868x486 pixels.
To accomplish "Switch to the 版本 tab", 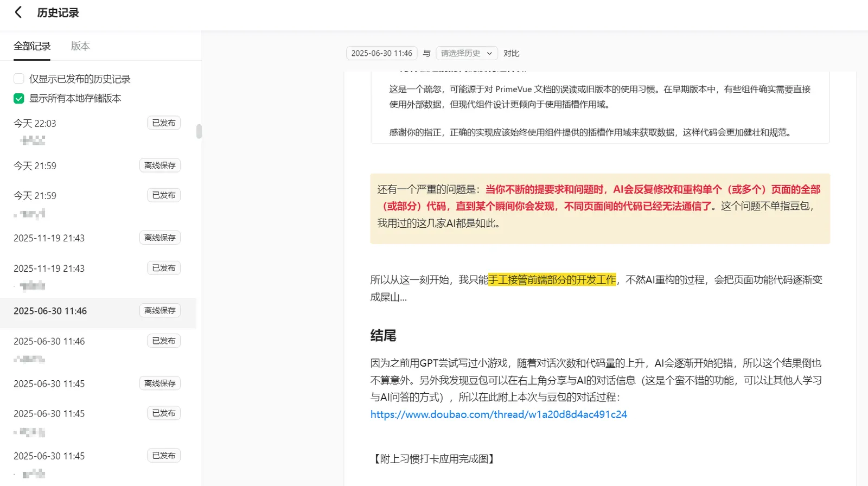I will point(80,46).
